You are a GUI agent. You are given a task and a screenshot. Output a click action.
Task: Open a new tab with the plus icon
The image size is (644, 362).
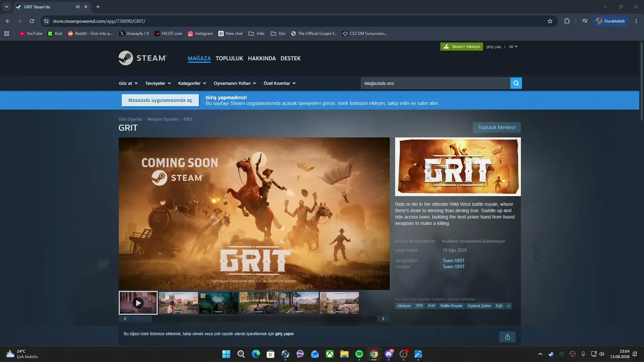tap(98, 7)
